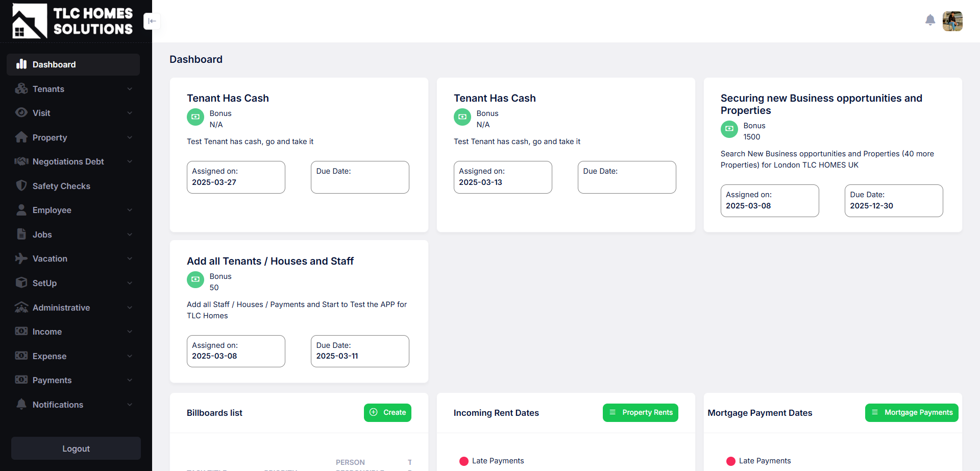Viewport: 980px width, 471px height.
Task: Select the Safety Checks shield icon
Action: click(x=21, y=185)
